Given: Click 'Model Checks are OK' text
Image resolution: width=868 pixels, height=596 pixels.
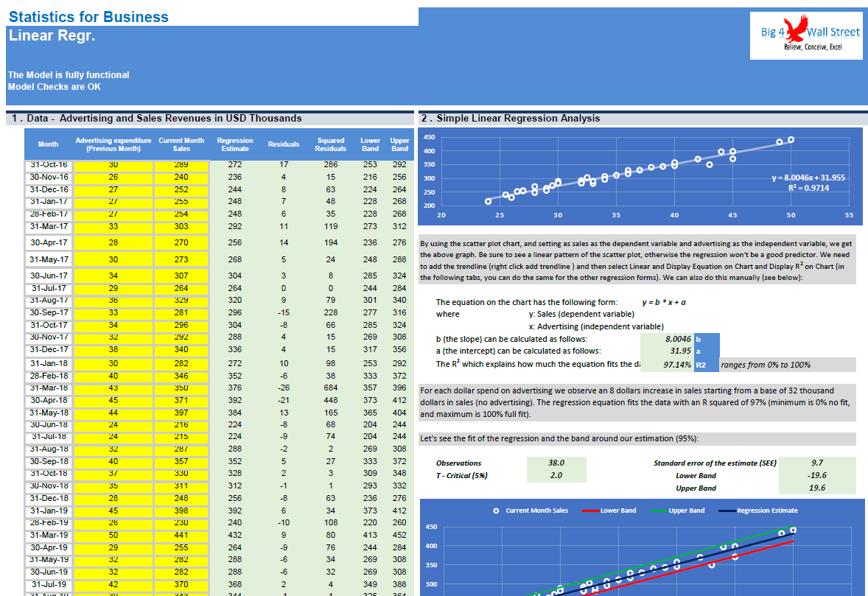Looking at the screenshot, I should point(55,87).
